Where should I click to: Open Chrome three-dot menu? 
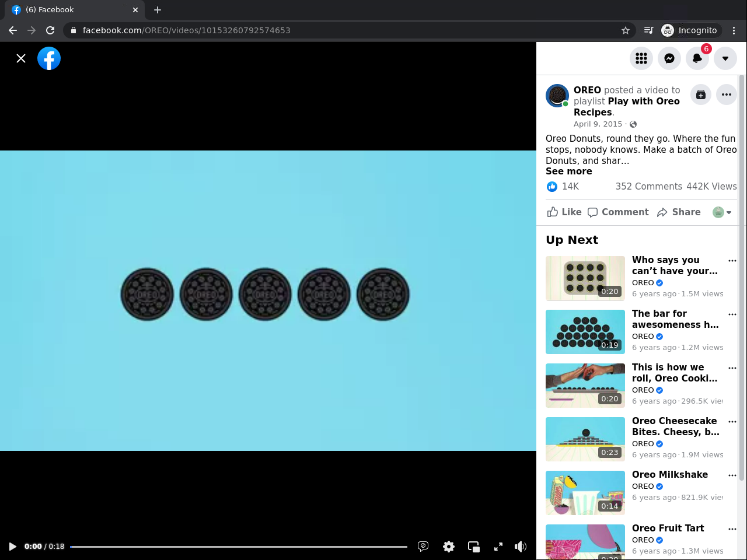[x=734, y=30]
